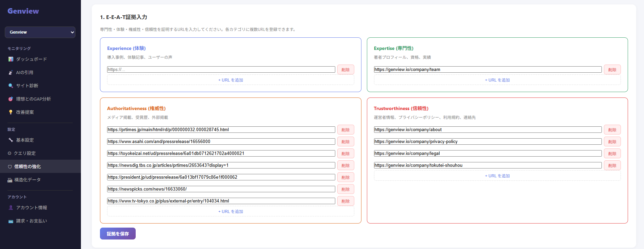This screenshot has width=644, height=249.
Task: Open ダッシュボード menu item
Action: click(40, 59)
